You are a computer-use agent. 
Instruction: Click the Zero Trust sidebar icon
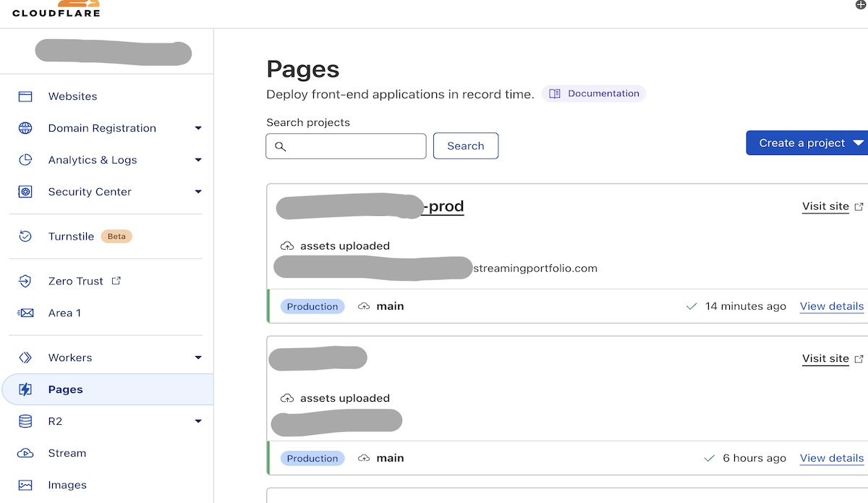click(x=25, y=281)
